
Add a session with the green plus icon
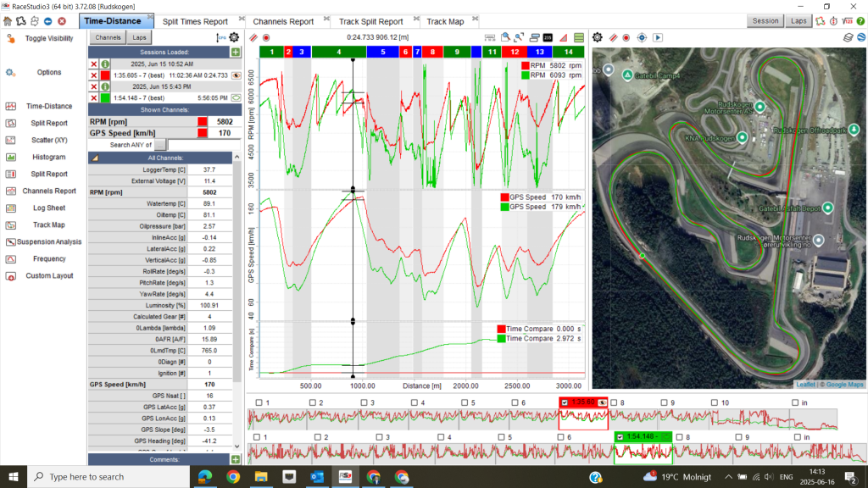pos(236,52)
